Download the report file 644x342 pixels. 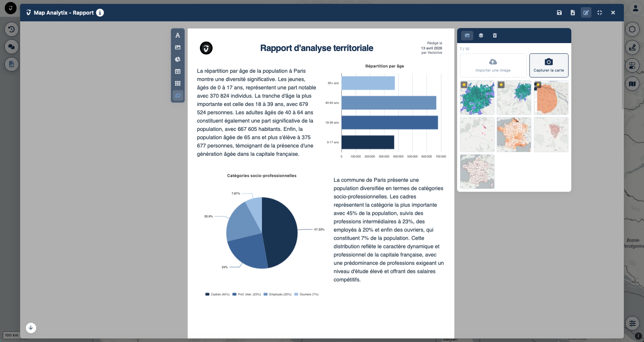point(572,13)
